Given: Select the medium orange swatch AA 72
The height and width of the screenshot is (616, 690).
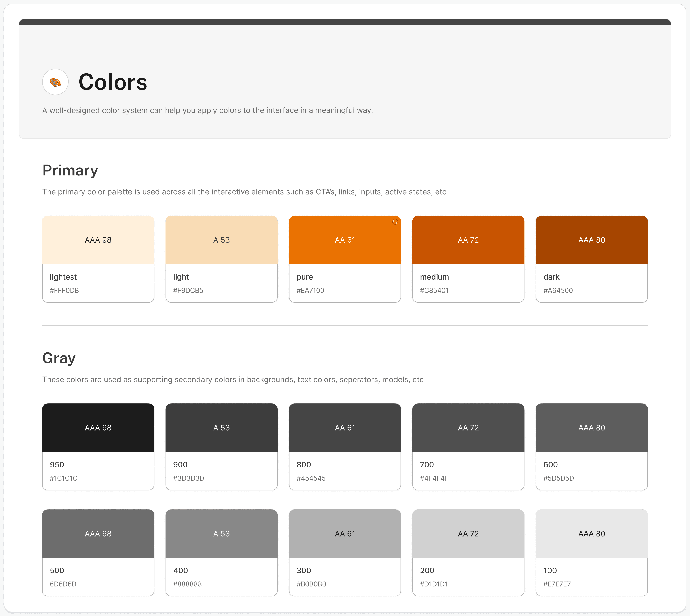Looking at the screenshot, I should (468, 240).
